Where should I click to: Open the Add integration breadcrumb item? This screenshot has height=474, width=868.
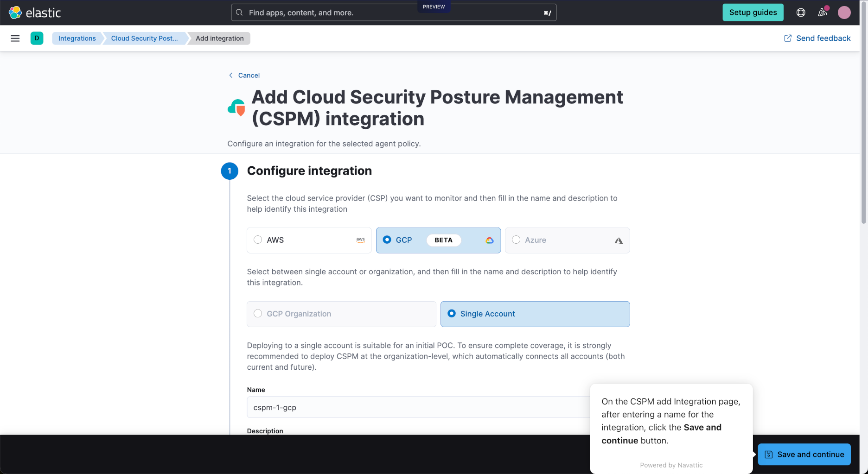[x=219, y=38]
